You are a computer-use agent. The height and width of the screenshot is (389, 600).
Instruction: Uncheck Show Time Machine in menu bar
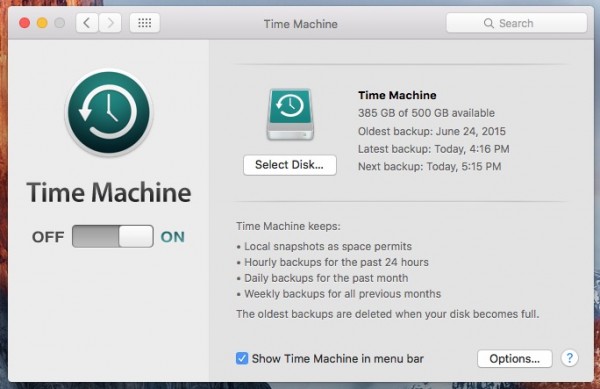242,358
